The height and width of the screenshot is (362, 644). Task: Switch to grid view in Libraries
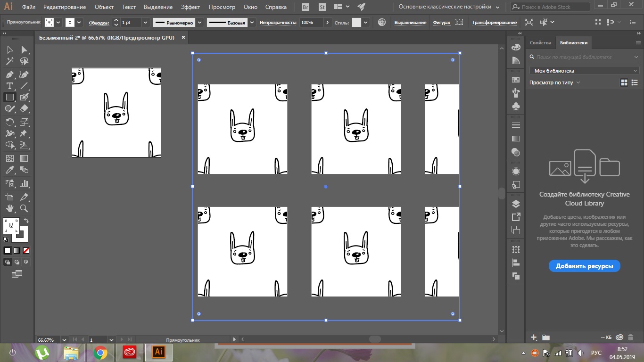pos(624,82)
